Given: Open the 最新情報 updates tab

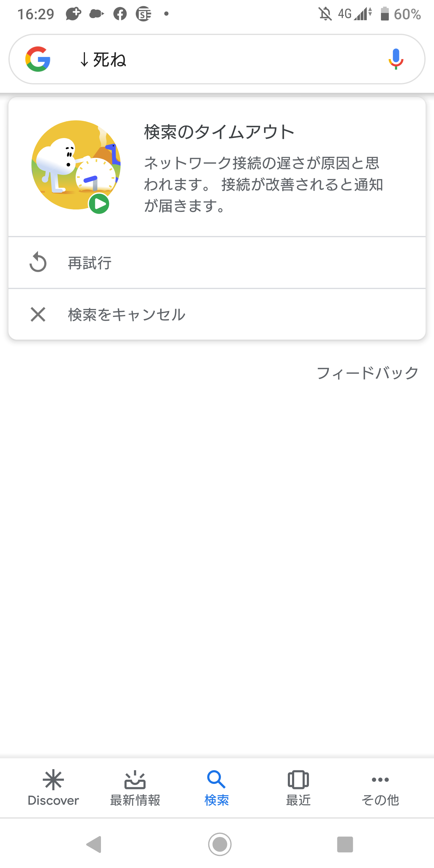Looking at the screenshot, I should [135, 788].
